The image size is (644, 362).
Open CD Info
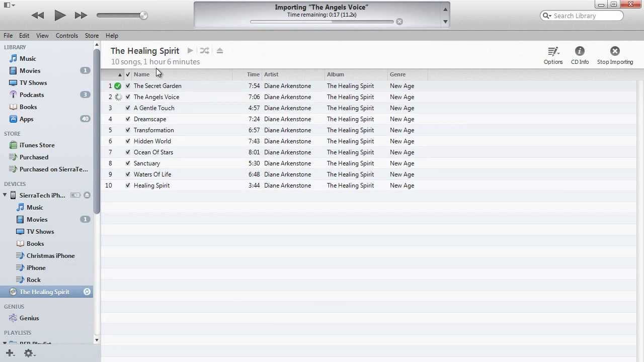pyautogui.click(x=580, y=55)
